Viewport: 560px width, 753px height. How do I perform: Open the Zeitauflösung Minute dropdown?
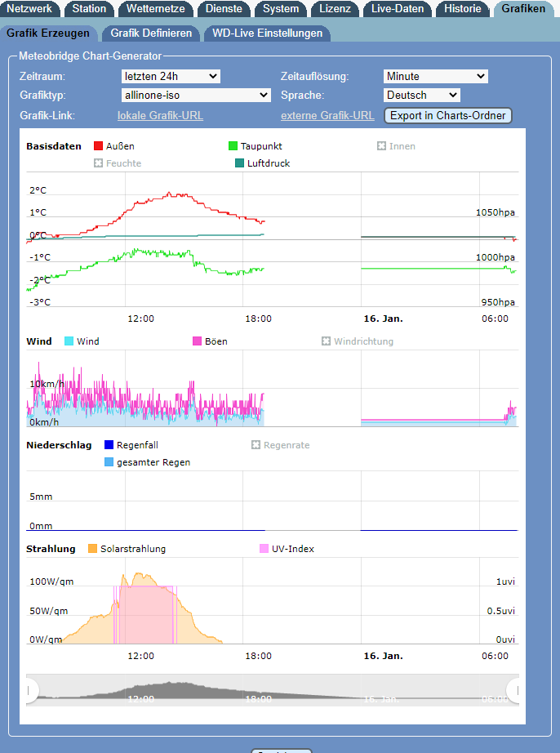435,76
